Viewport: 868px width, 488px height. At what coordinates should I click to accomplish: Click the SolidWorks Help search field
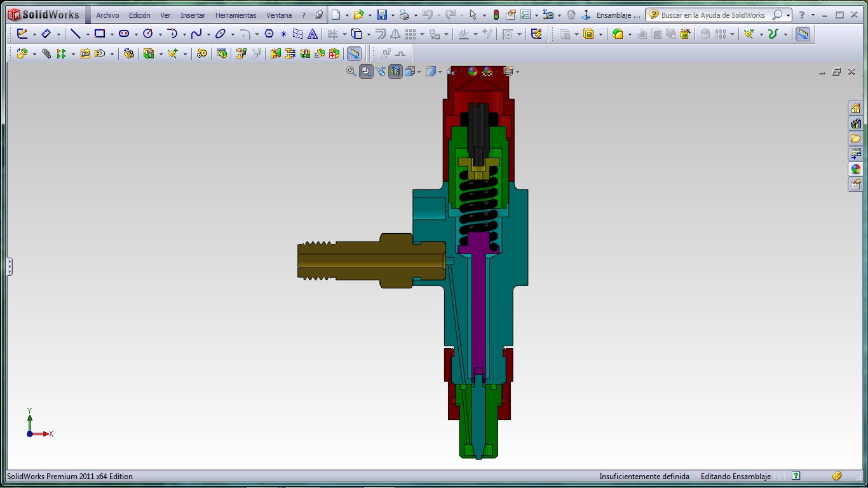pos(714,15)
